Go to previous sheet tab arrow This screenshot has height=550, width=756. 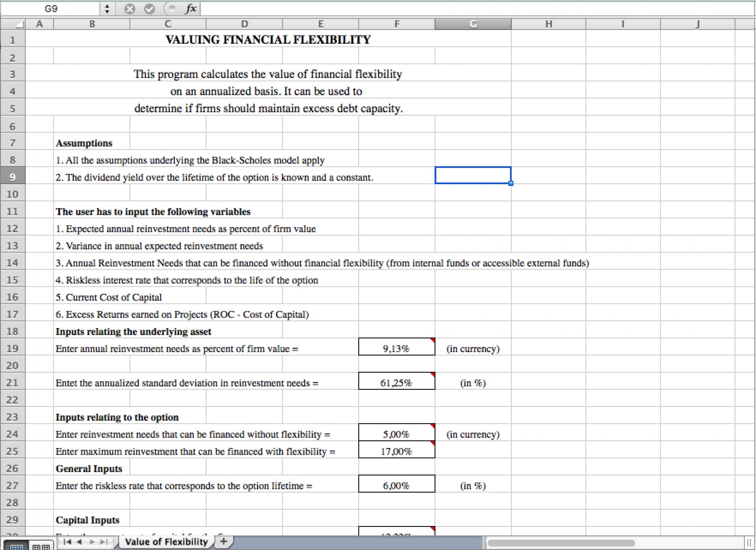pos(79,542)
